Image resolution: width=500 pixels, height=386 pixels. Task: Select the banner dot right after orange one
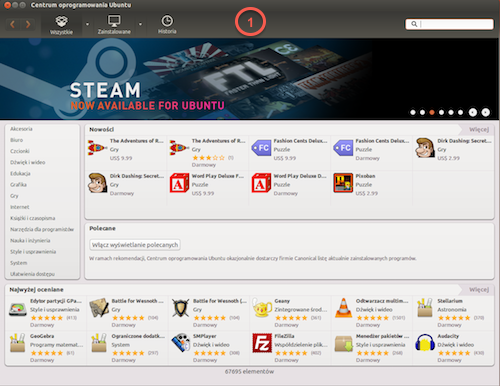(441, 112)
